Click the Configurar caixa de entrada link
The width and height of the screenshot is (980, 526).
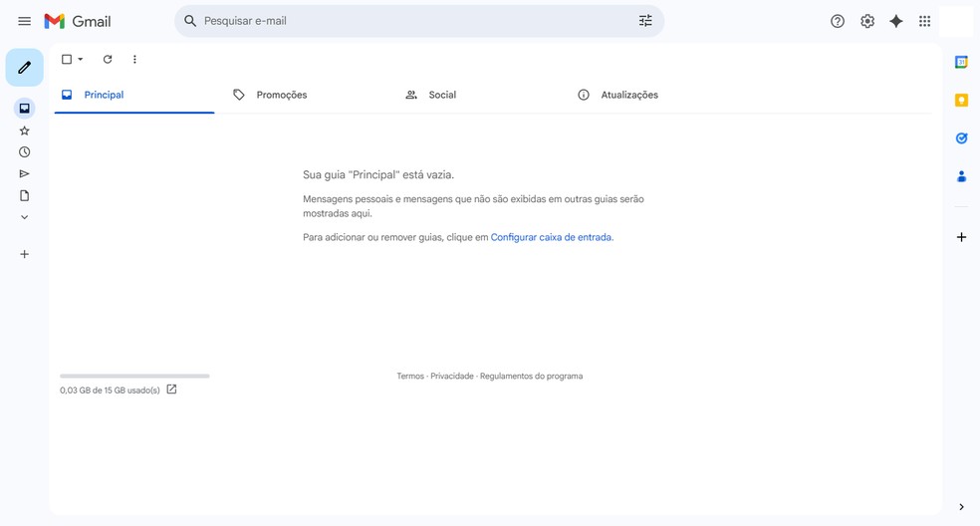tap(552, 237)
